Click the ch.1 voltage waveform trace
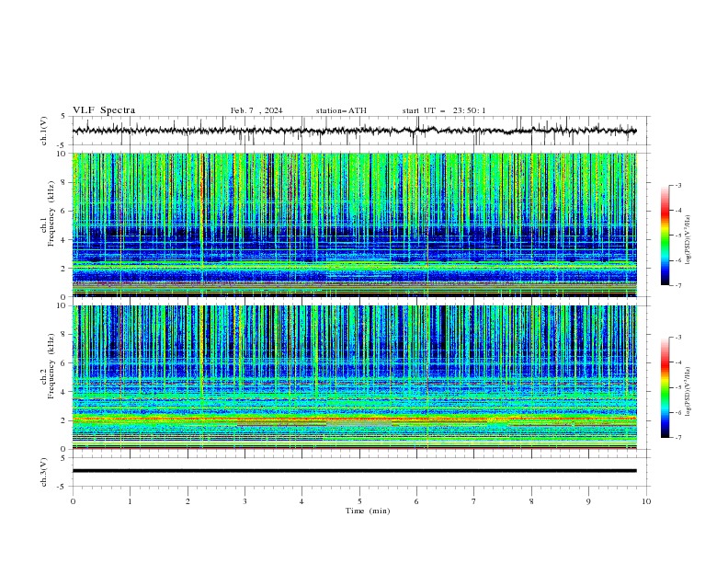 coord(354,131)
